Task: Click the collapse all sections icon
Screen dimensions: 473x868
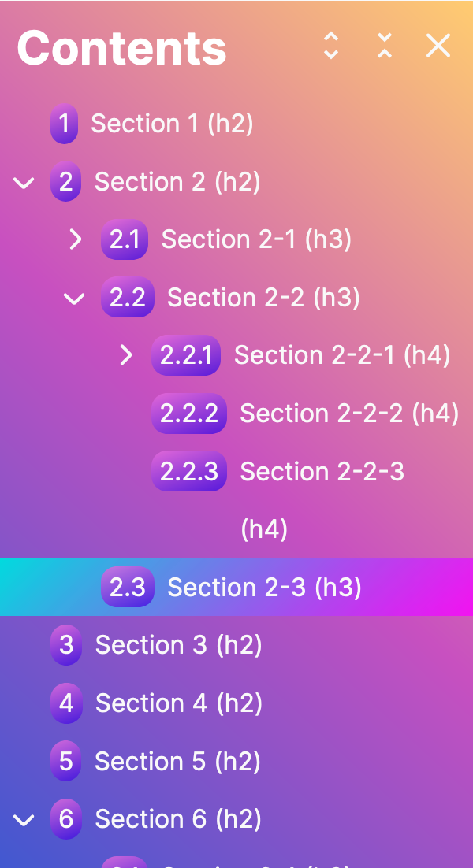Action: 385,46
